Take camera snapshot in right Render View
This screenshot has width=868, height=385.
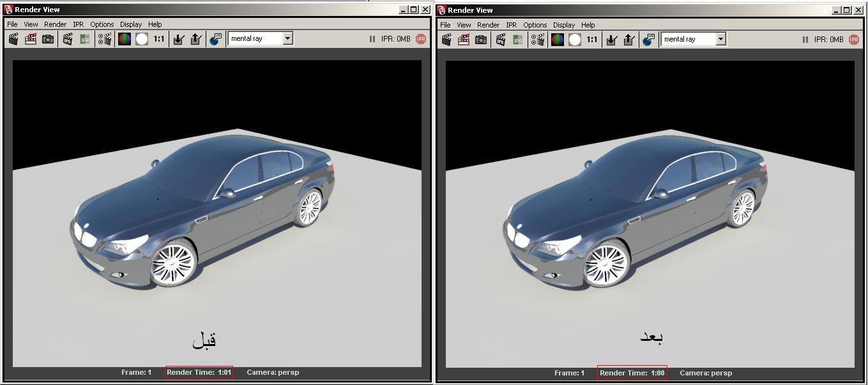[x=481, y=39]
